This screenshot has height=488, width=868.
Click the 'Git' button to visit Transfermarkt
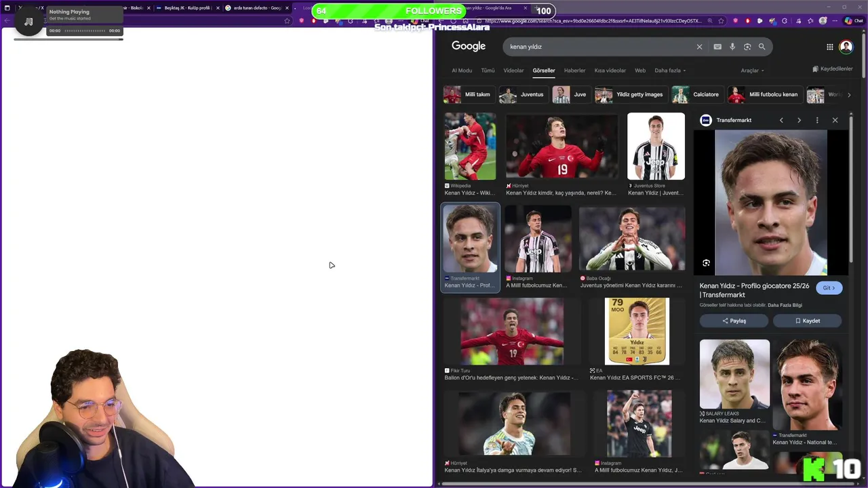coord(829,287)
